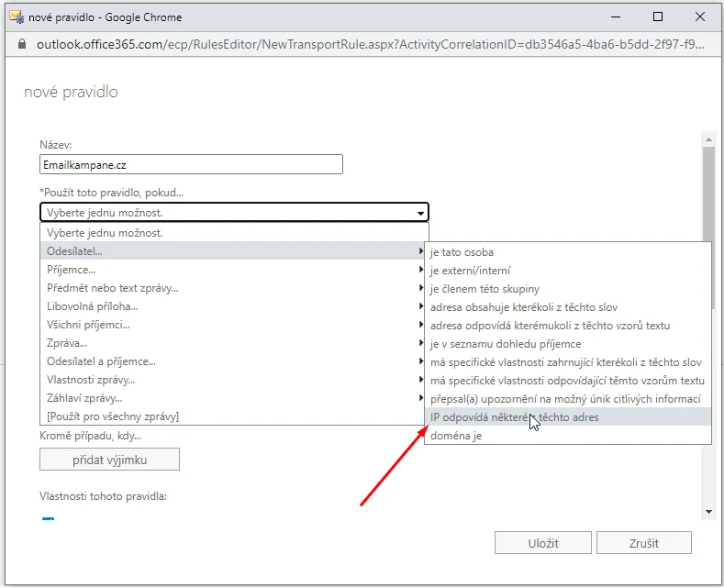Click the Název input field
Image resolution: width=724 pixels, height=588 pixels.
(191, 164)
